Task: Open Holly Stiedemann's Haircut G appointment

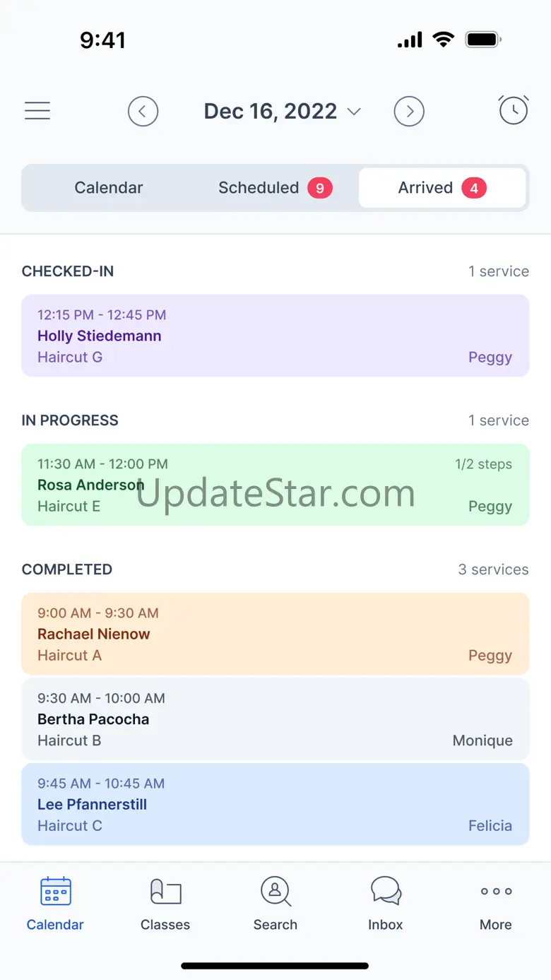Action: click(275, 336)
